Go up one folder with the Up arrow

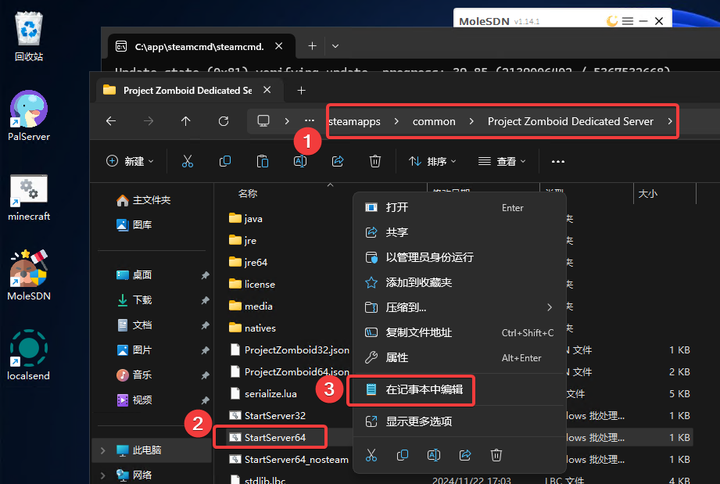pyautogui.click(x=186, y=121)
